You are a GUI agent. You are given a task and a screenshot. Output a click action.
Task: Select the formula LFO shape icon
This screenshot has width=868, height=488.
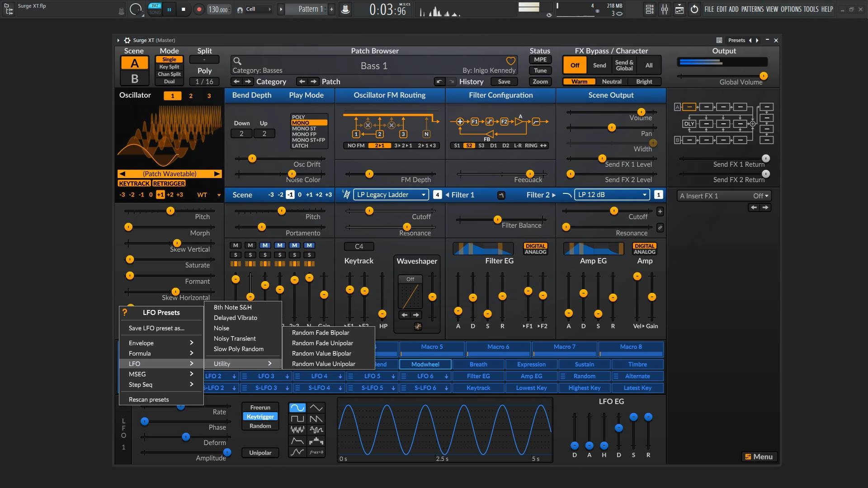tap(316, 452)
